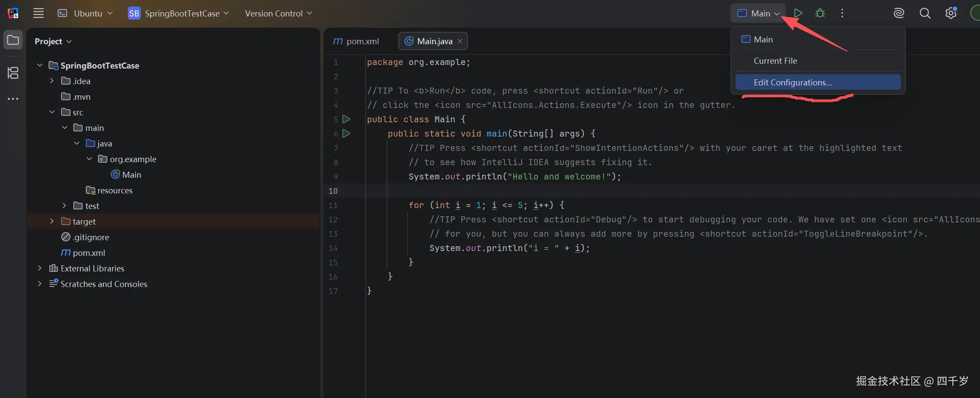Switch to the pom.xml editor tab
Screen dimensions: 980x398
click(356, 41)
